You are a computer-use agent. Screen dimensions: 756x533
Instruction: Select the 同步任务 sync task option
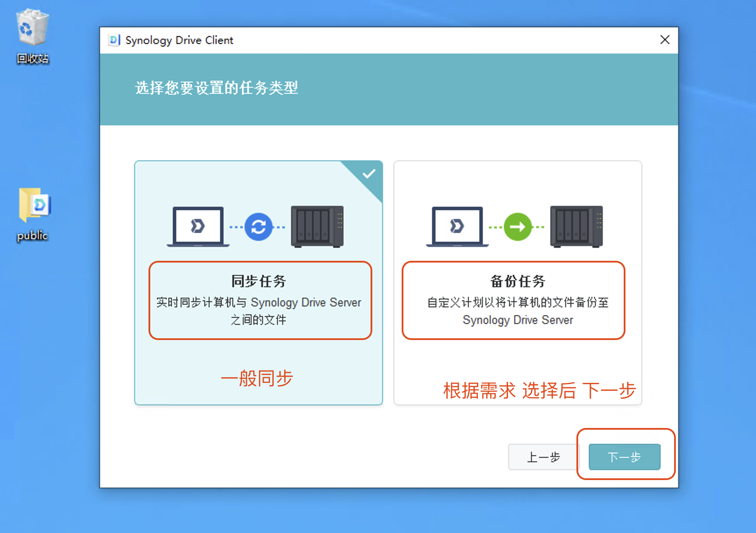258,283
